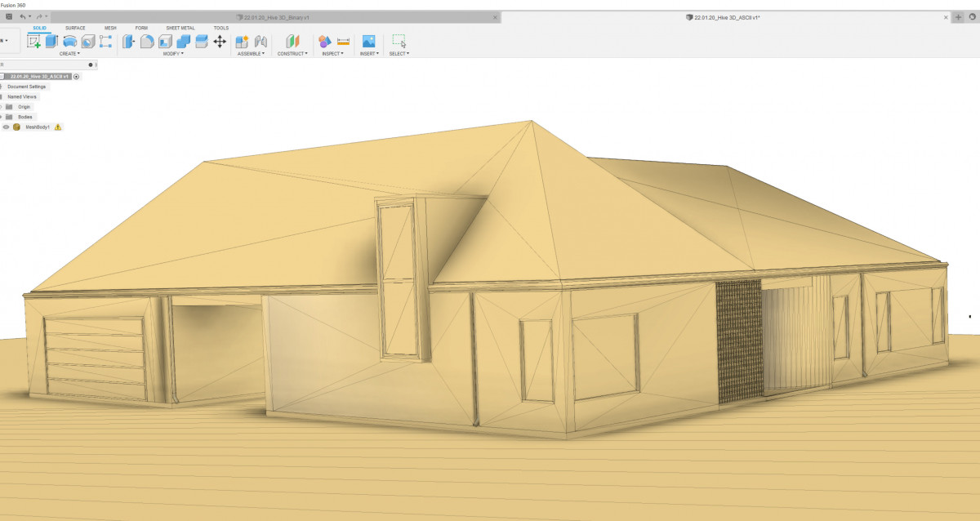Hide MeshBody1 using its eye icon
The width and height of the screenshot is (980, 521).
(x=6, y=127)
